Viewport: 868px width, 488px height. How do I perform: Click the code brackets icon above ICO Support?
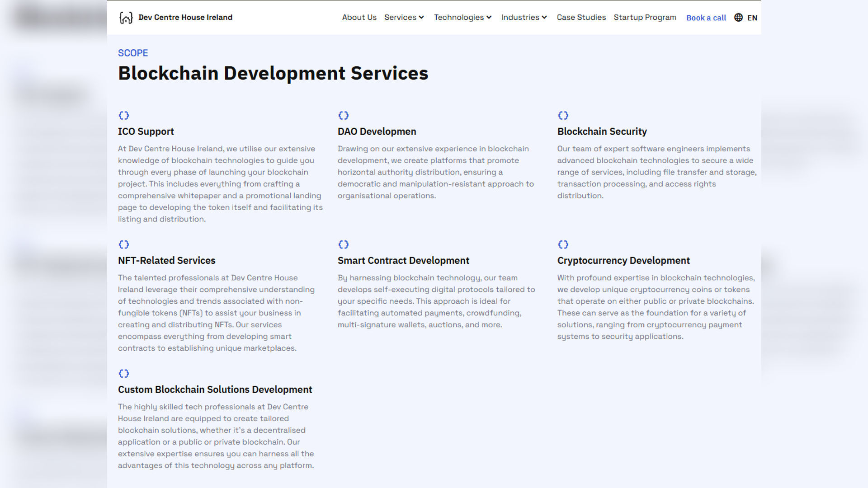(123, 115)
